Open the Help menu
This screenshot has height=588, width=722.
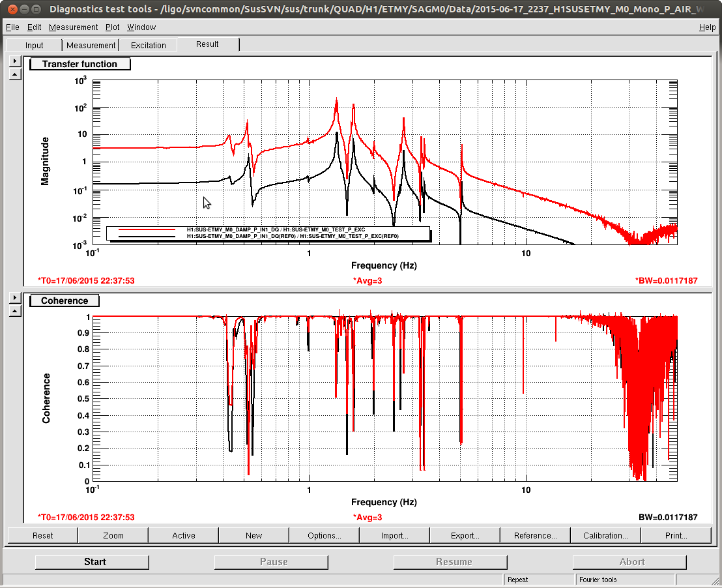707,27
